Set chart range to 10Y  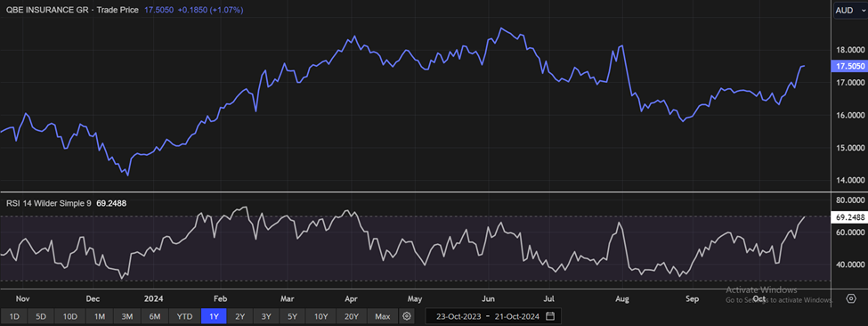[321, 316]
